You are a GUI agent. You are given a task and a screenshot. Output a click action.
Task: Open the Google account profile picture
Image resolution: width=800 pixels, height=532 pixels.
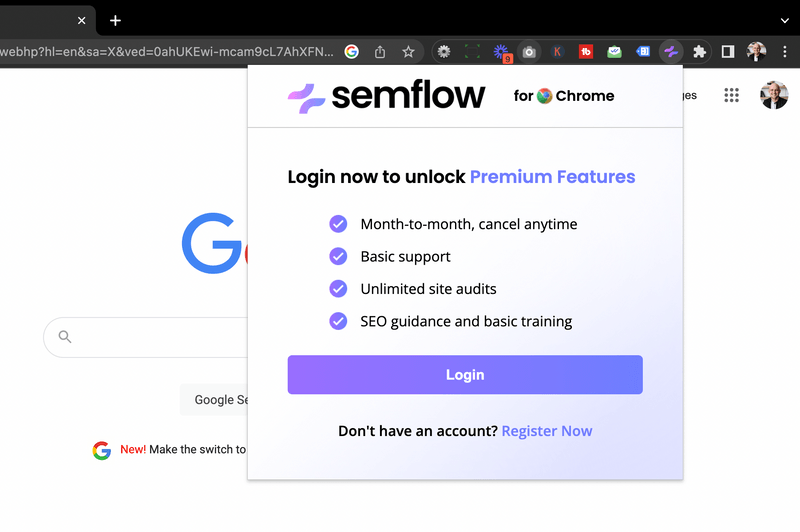773,95
